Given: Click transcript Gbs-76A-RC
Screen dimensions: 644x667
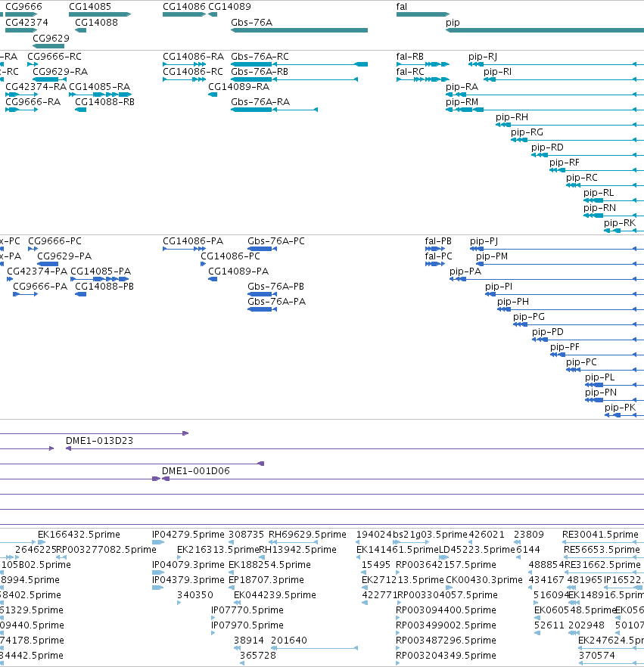Looking at the screenshot, I should pos(260,57).
